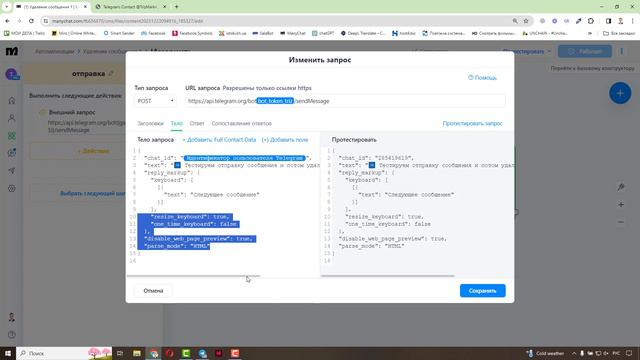Screen dimensions: 640x360
Task: Open the Contacts icon in sidebar
Action: tap(12, 118)
